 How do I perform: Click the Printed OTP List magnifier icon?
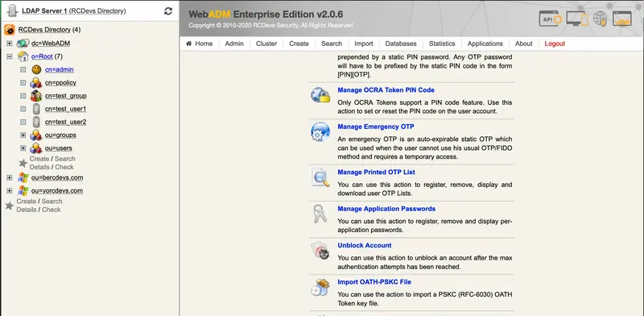pos(320,177)
